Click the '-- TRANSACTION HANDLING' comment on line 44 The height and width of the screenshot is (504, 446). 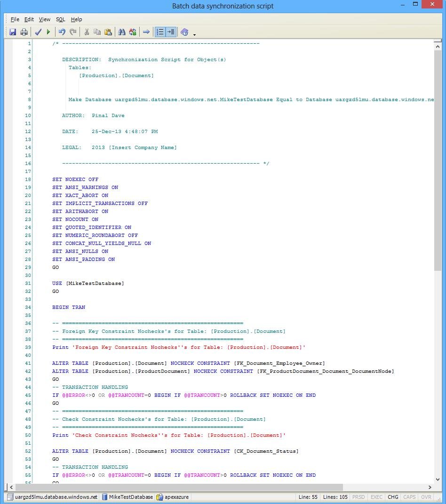tap(90, 387)
